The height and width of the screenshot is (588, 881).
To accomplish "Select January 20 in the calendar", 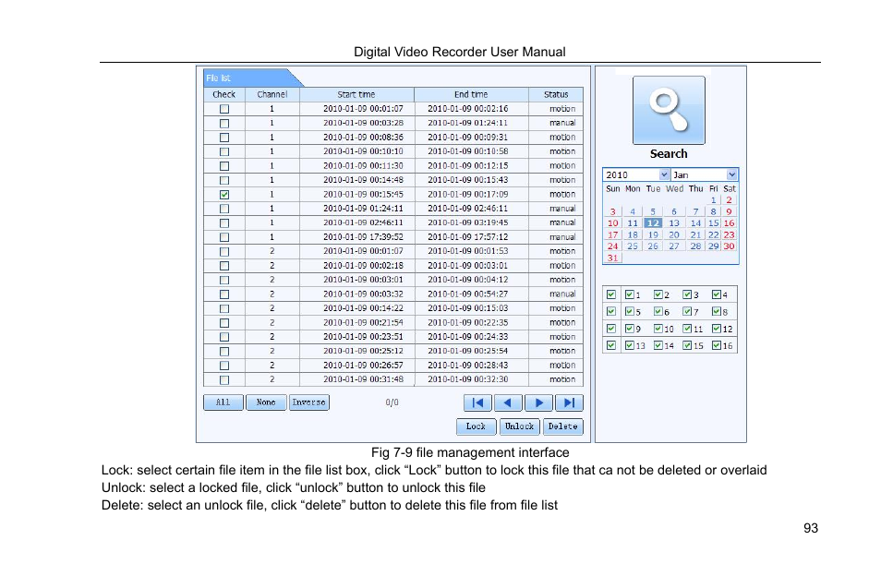I will click(x=673, y=234).
